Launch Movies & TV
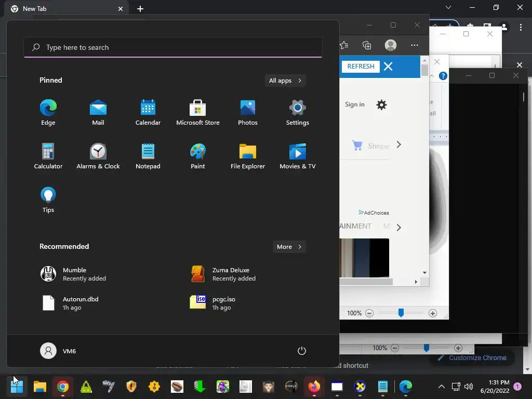532x399 pixels. pos(298,156)
